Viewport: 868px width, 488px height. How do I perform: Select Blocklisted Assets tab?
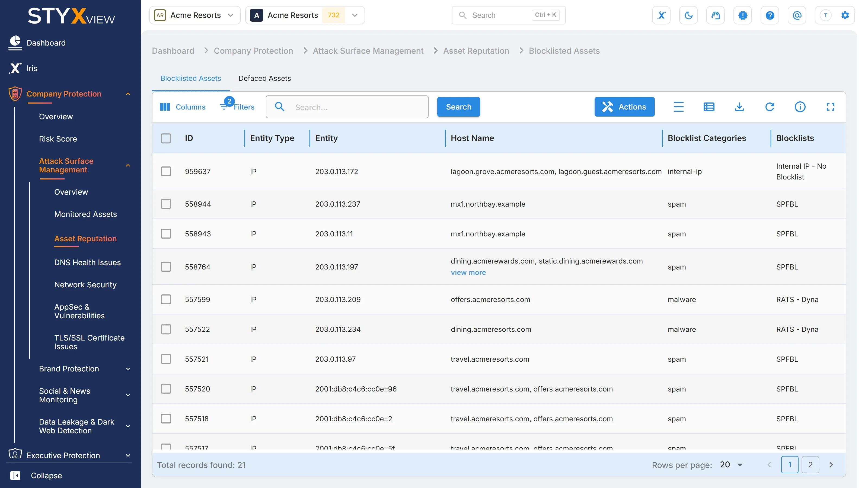coord(191,78)
